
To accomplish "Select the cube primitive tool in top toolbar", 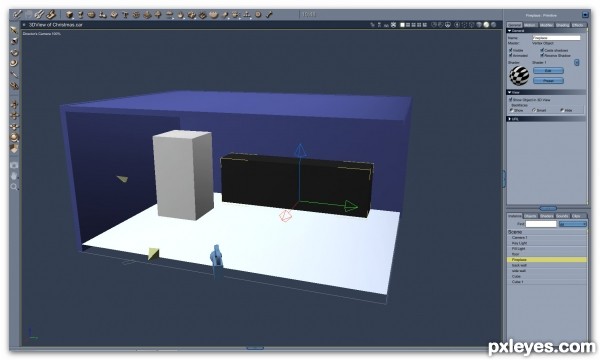I will tap(69, 15).
